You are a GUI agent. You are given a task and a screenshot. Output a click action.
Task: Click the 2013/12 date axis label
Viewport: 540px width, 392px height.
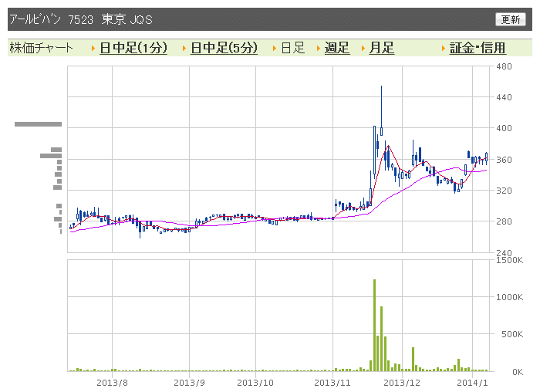(x=402, y=383)
